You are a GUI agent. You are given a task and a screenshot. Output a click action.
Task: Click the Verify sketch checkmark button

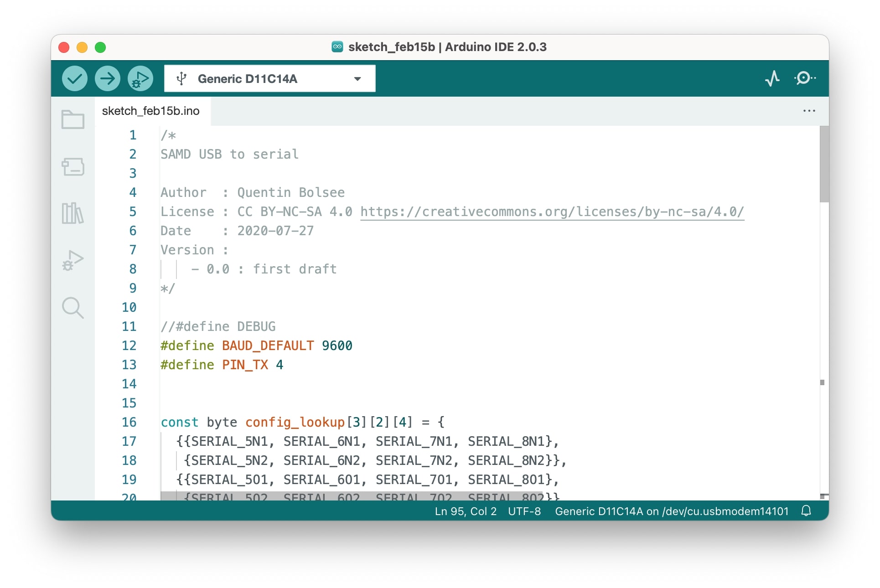74,78
